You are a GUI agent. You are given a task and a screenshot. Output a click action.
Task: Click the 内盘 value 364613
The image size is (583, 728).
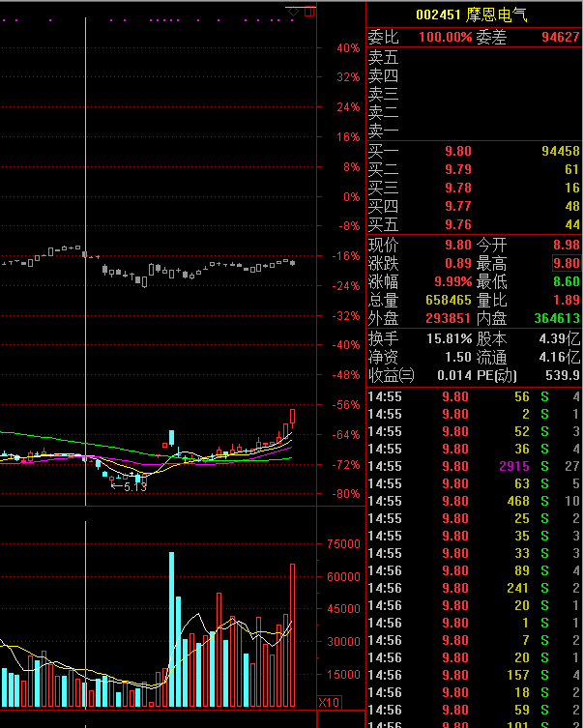[x=557, y=318]
